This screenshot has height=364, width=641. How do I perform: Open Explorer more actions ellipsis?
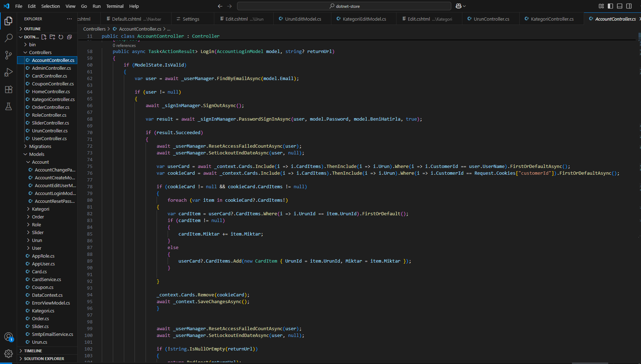click(69, 19)
